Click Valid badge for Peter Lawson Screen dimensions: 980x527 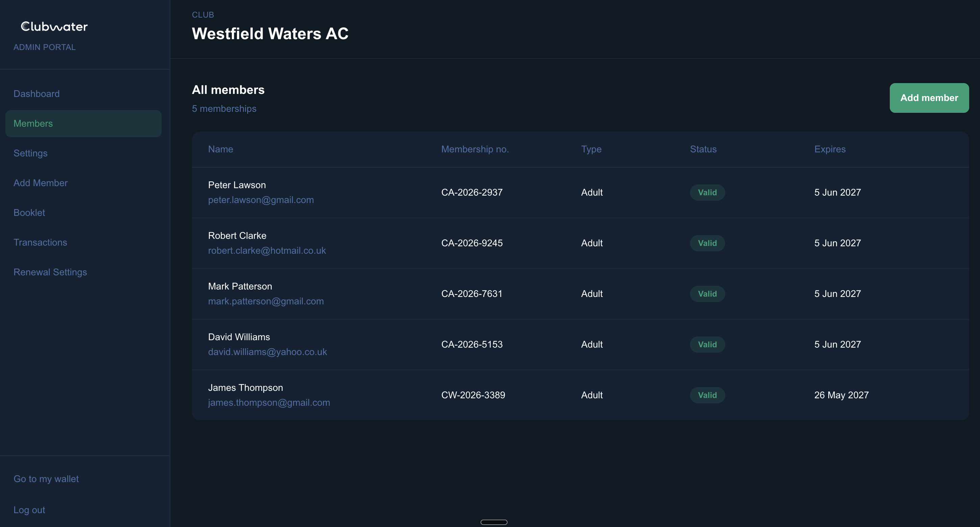point(707,193)
